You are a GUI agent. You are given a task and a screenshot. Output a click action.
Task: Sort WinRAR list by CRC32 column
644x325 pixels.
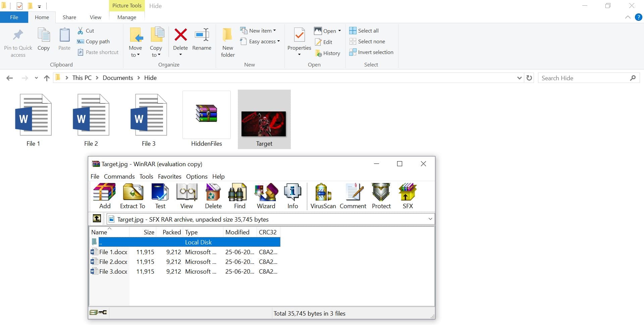coord(268,232)
